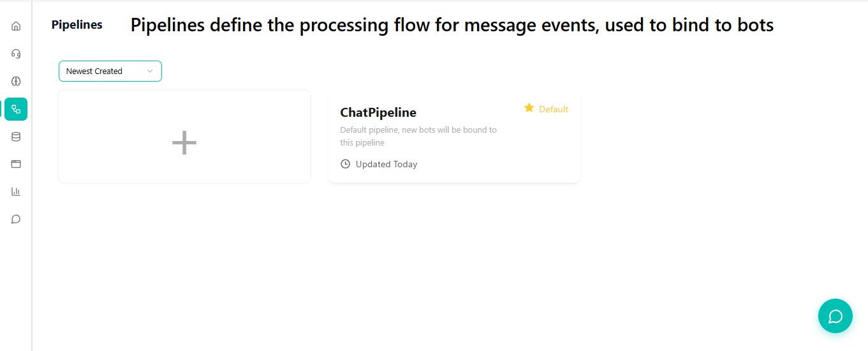Image resolution: width=868 pixels, height=351 pixels.
Task: Click the Updated Today timestamp text
Action: [x=386, y=164]
